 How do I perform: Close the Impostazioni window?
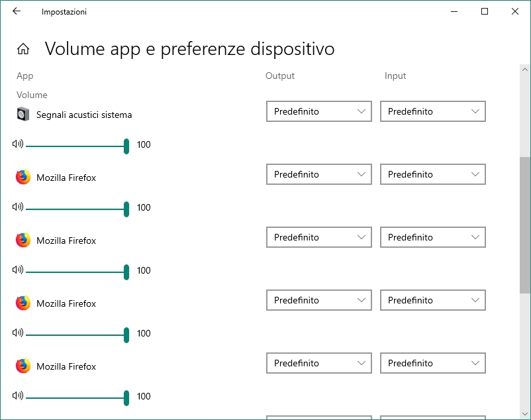point(515,11)
